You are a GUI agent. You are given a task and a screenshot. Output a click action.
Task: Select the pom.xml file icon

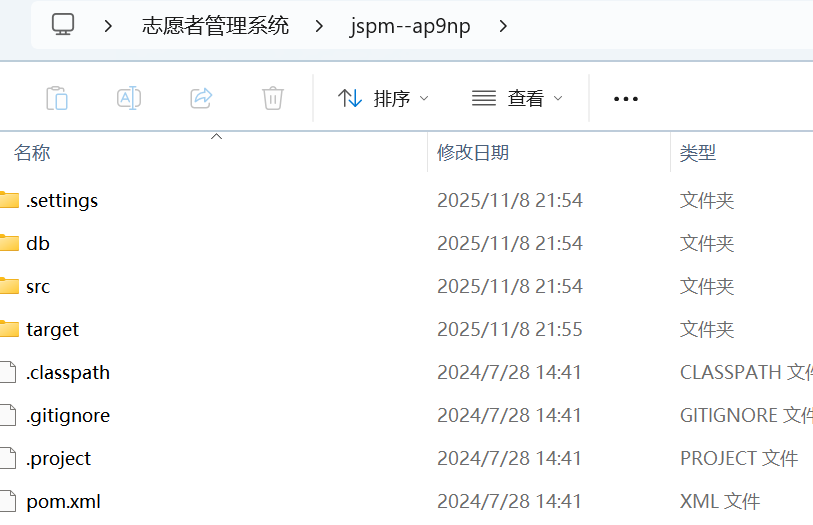[x=8, y=501]
